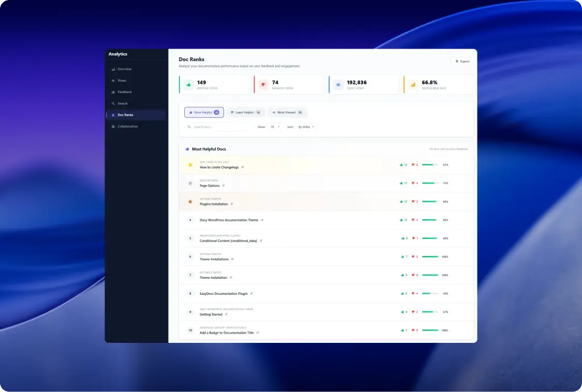Click the Feedback thumbs-up sidebar icon

(x=113, y=92)
